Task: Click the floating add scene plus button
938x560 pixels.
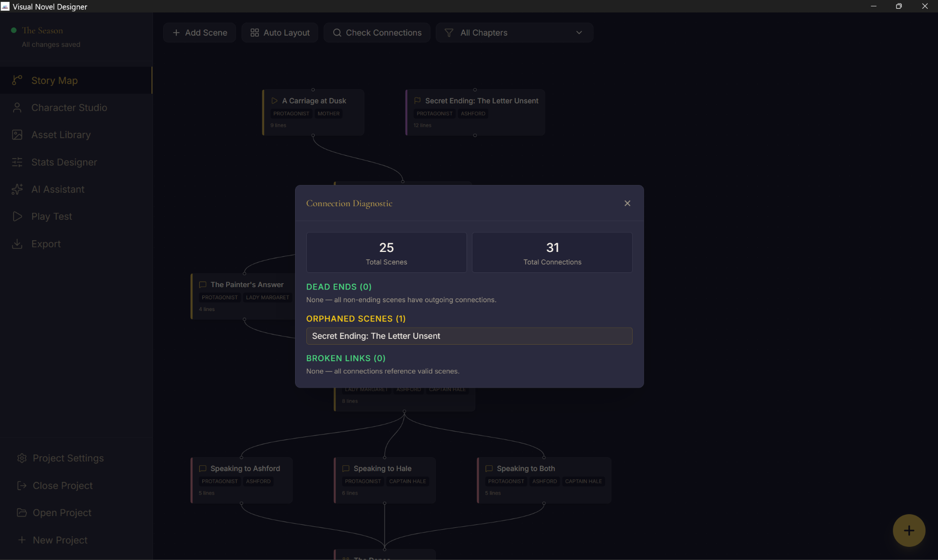Action: (x=909, y=530)
